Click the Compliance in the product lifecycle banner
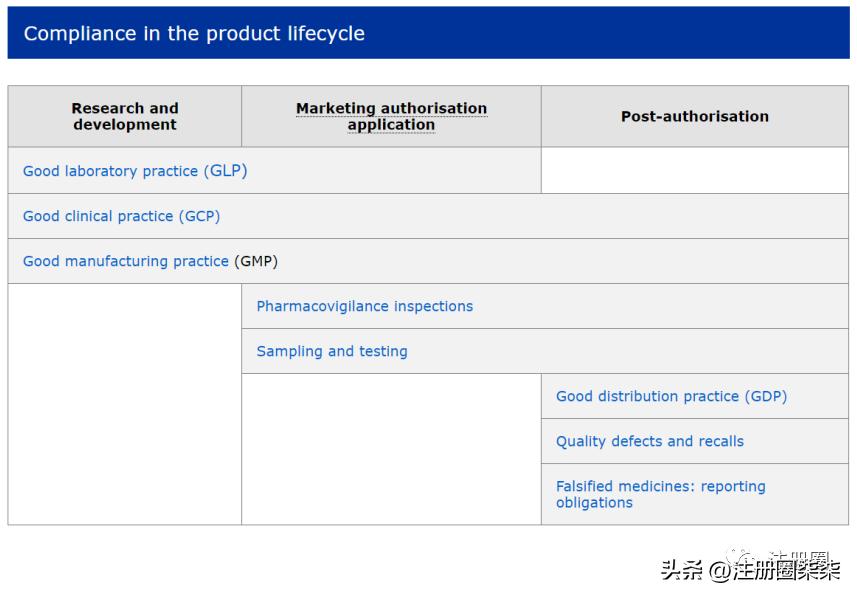The height and width of the screenshot is (598, 857). pyautogui.click(x=200, y=32)
